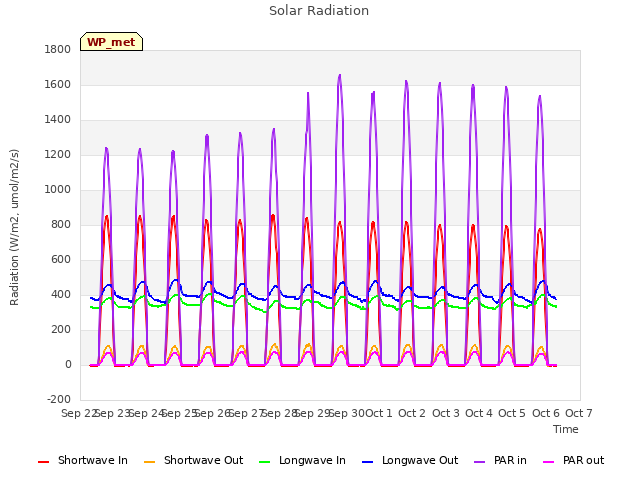Click the 1000 y-axis tick label
Viewport: 640px width, 480px height.
pyautogui.click(x=58, y=189)
